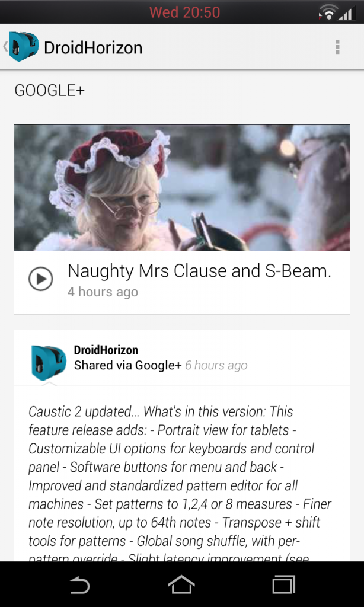Open the Mrs Clause video thumbnail image

182,187
